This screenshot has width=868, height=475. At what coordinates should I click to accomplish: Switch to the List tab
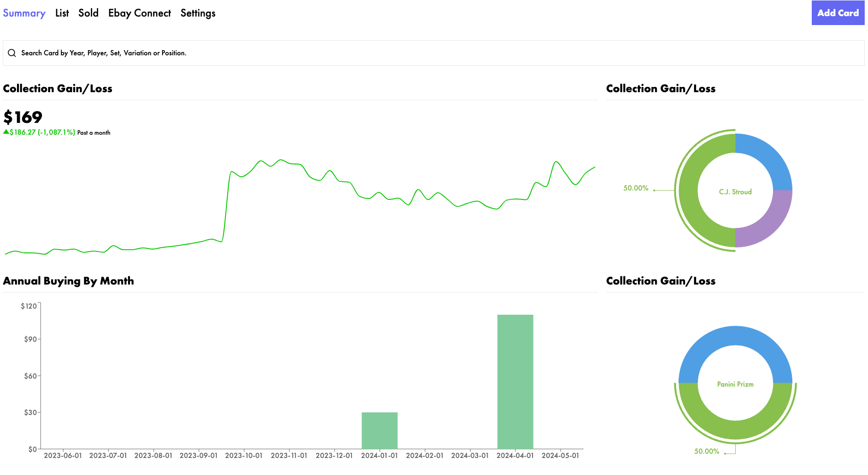pos(61,13)
